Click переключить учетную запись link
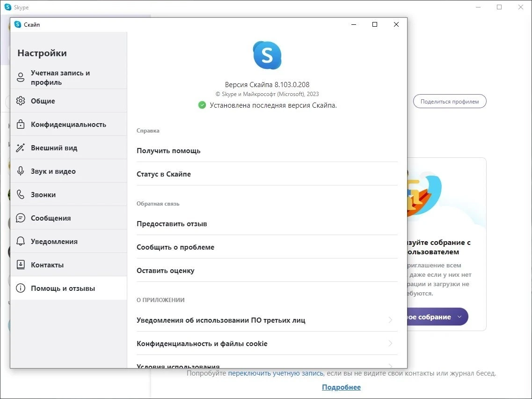532x399 pixels. [276, 373]
